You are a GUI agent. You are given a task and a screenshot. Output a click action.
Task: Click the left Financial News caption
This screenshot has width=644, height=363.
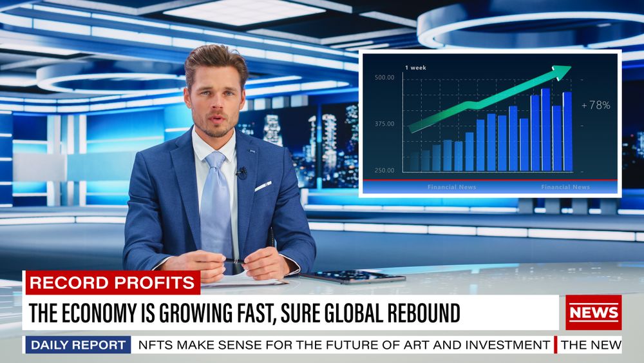coord(452,187)
